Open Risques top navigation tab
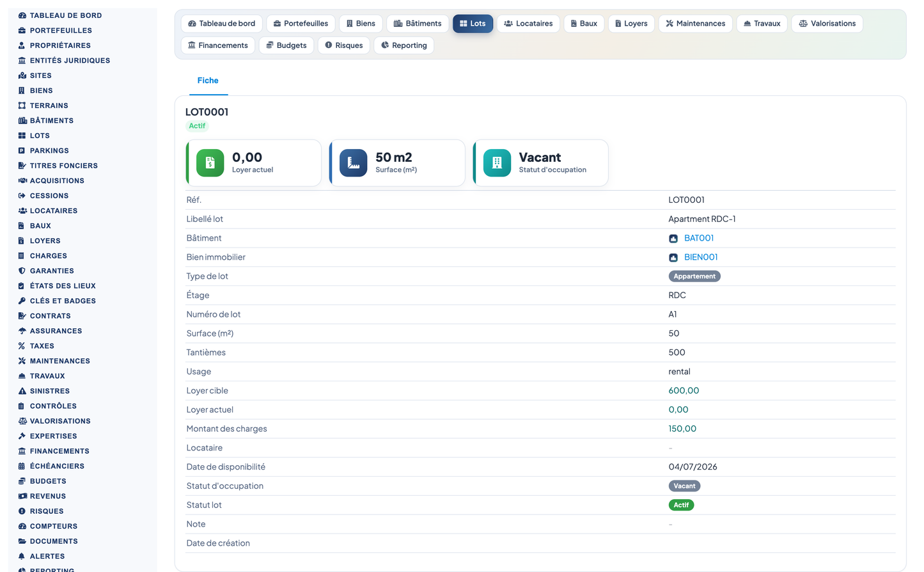This screenshot has height=572, width=924. tap(343, 45)
